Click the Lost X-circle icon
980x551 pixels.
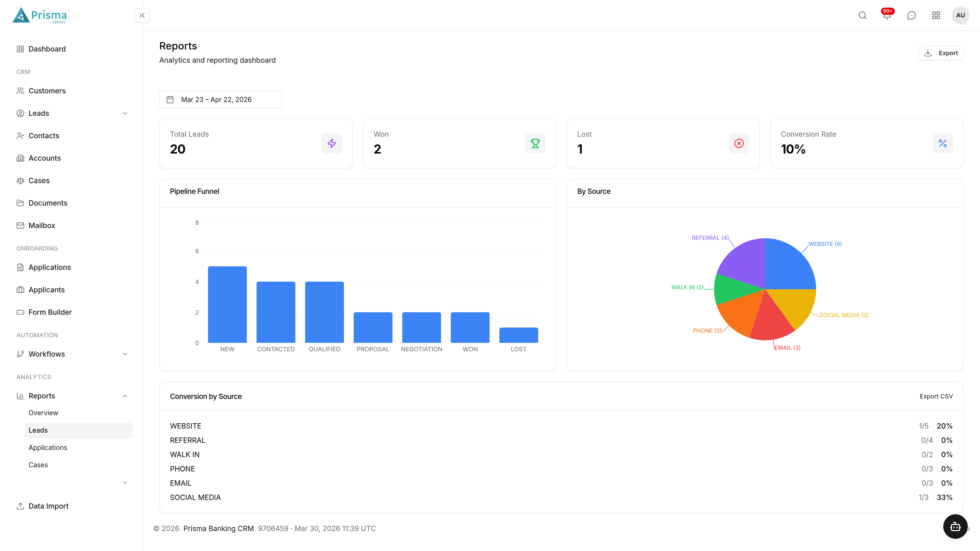739,143
